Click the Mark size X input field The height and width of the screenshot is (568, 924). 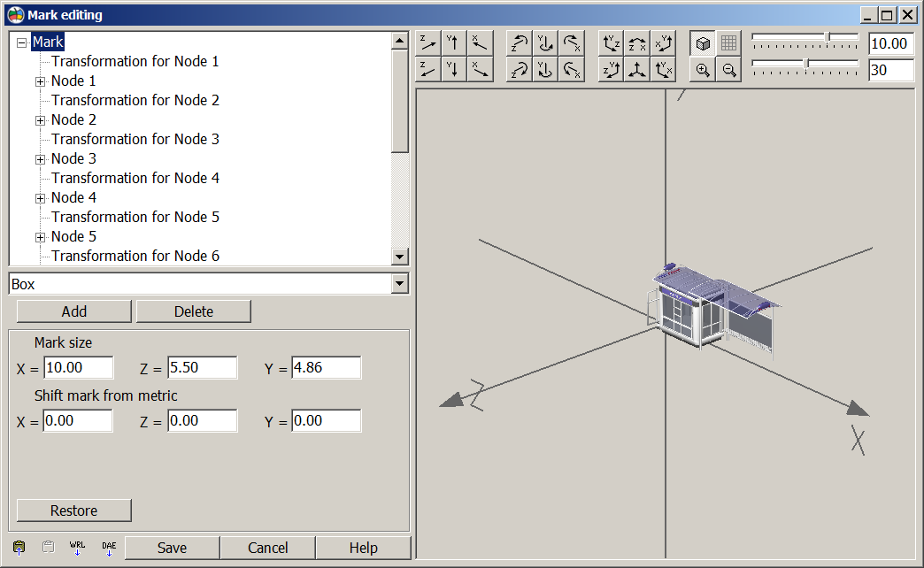[x=78, y=368]
